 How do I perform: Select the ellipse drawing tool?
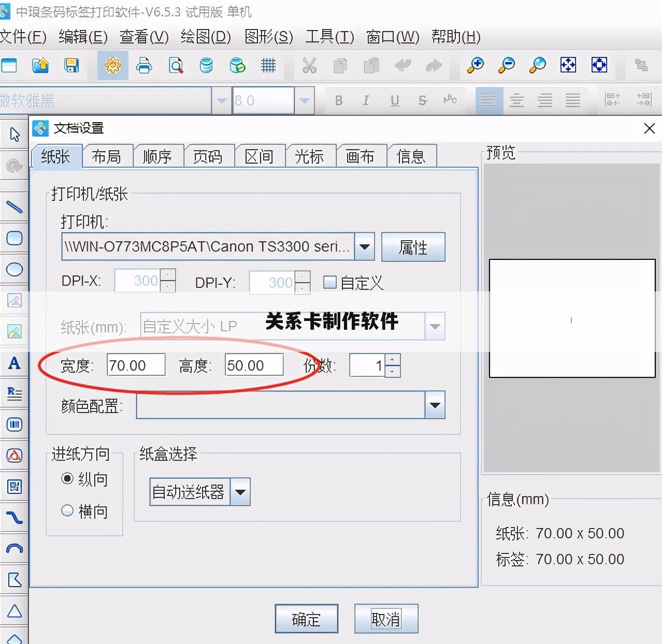click(x=15, y=269)
